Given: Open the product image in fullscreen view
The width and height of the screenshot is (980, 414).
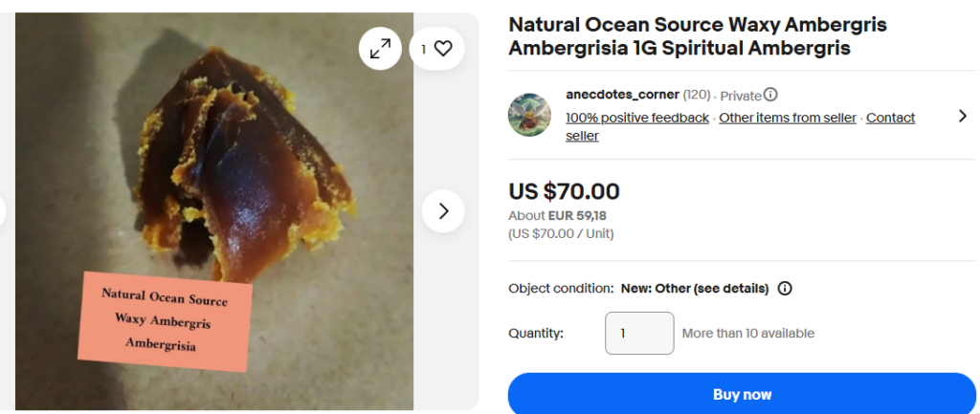Looking at the screenshot, I should click(380, 48).
